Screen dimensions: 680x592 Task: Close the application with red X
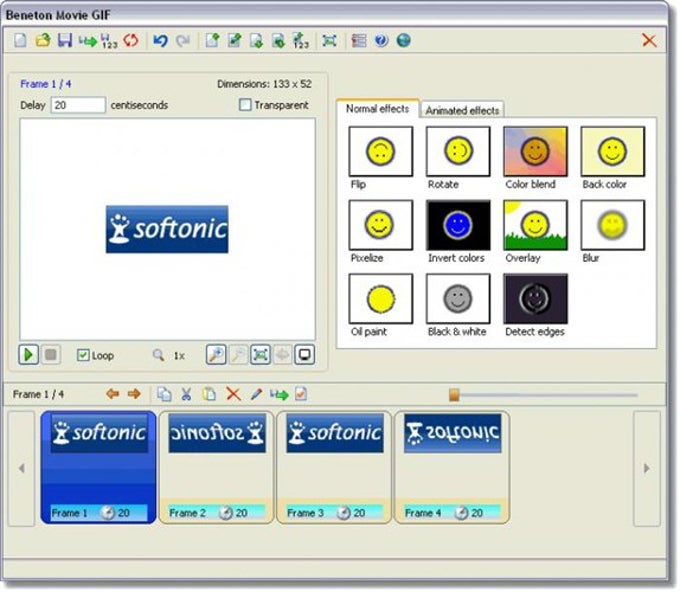pyautogui.click(x=649, y=40)
